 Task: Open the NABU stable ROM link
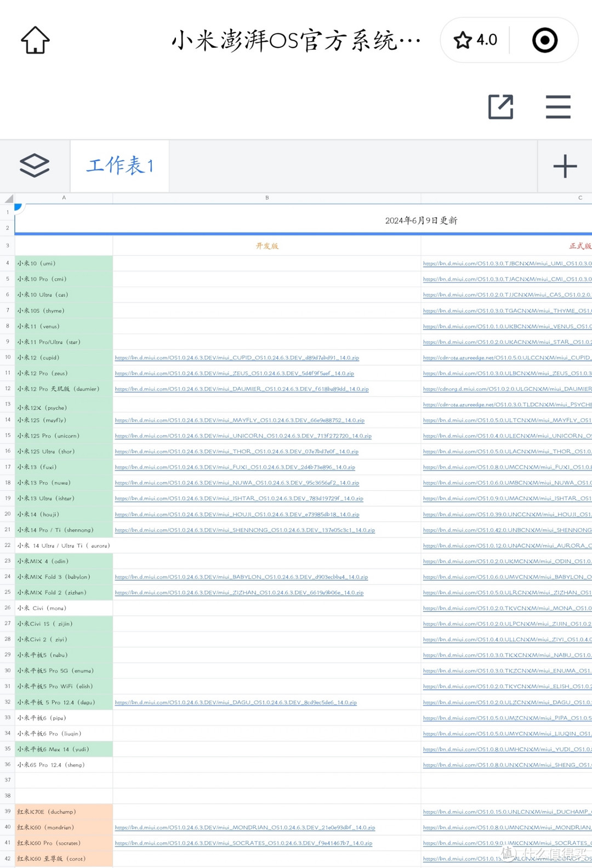pyautogui.click(x=507, y=655)
